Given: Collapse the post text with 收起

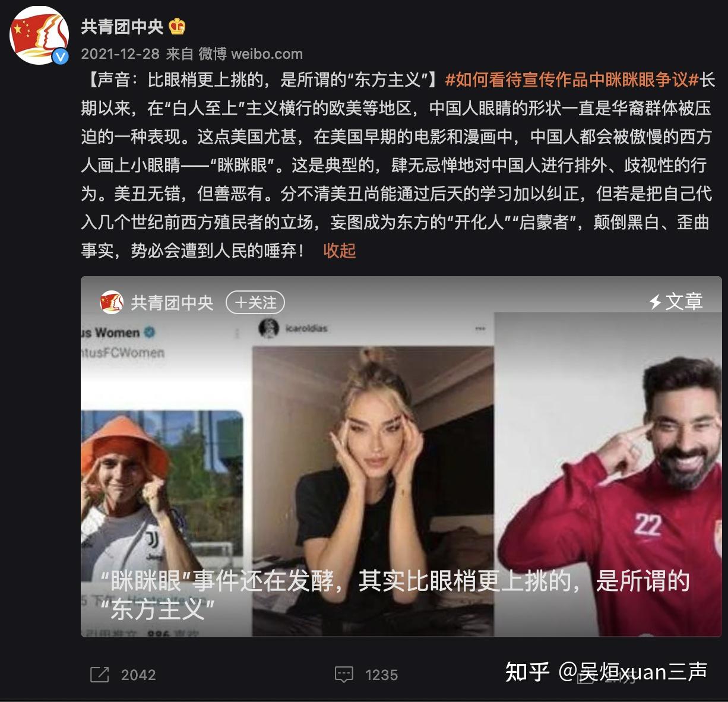Looking at the screenshot, I should 340,251.
